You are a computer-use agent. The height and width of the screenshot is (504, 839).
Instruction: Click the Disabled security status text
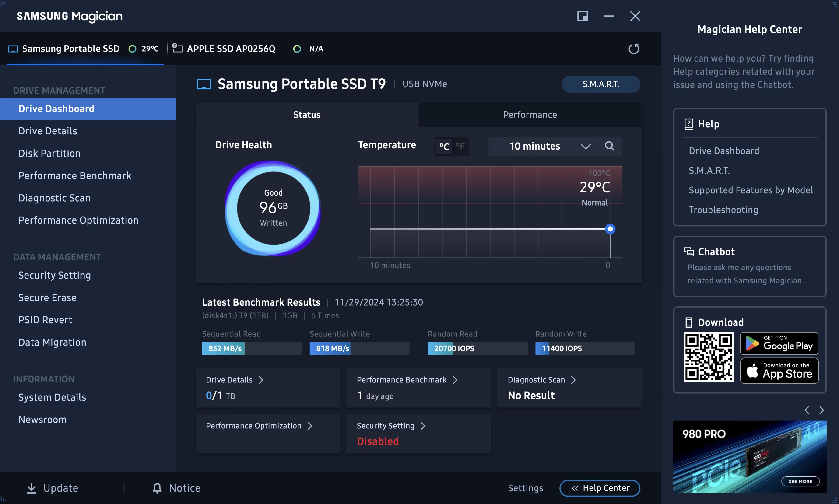point(378,441)
